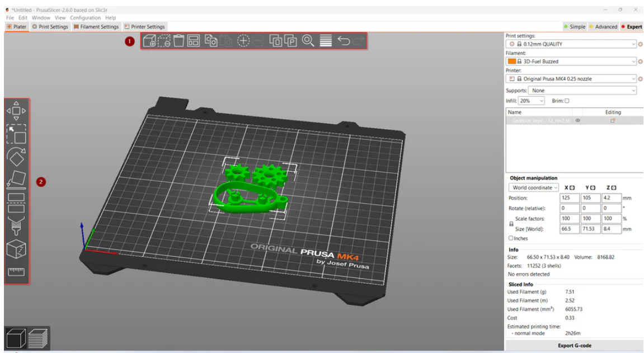Open the Print settings preset dropdown
The image size is (644, 353).
coord(571,44)
